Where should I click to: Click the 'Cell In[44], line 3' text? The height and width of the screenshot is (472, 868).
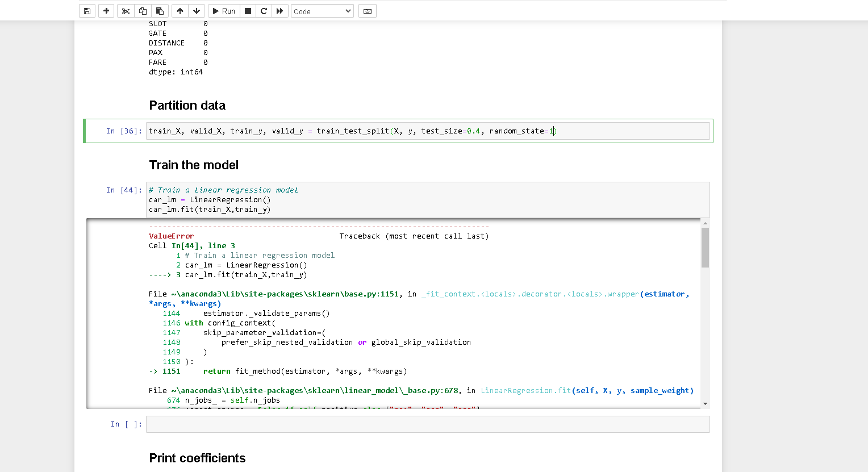(192, 245)
